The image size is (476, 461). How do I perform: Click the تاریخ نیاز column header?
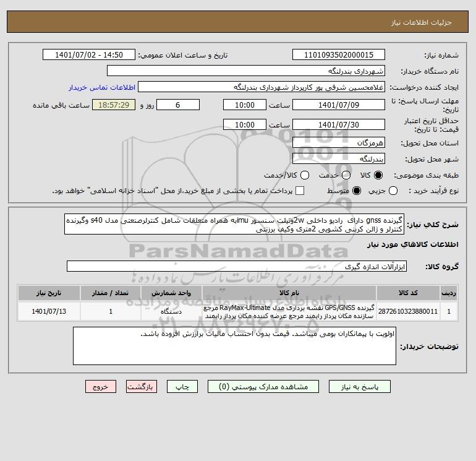coord(49,293)
